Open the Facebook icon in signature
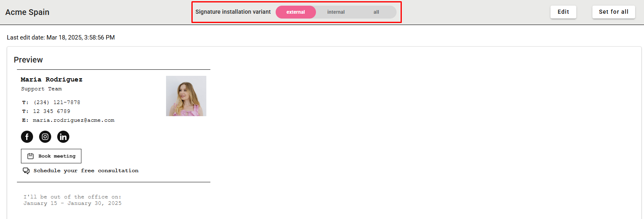The height and width of the screenshot is (219, 644). click(x=27, y=137)
